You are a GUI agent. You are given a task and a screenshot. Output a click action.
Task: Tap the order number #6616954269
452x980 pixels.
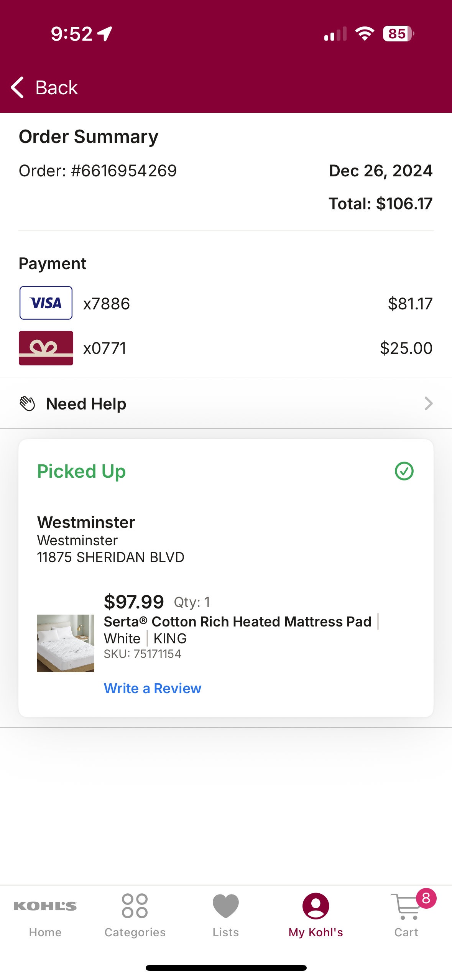click(x=124, y=171)
